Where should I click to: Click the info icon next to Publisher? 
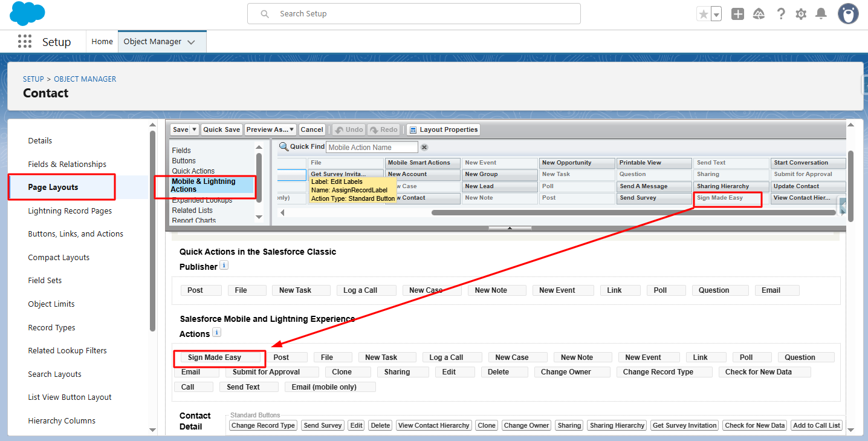(x=224, y=266)
